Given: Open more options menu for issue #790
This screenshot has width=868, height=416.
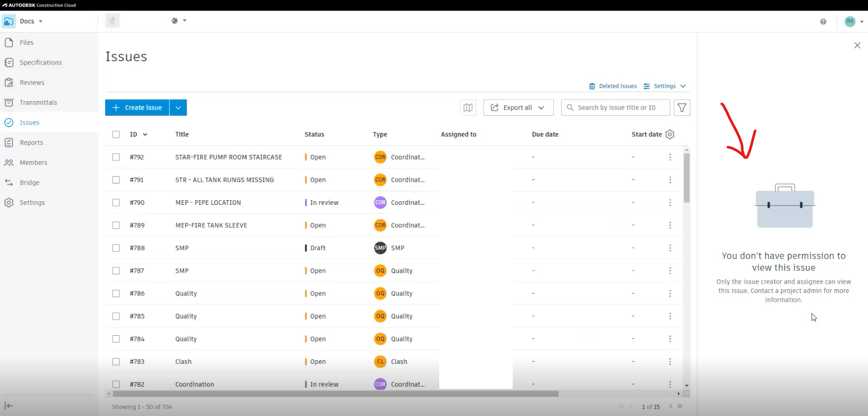Looking at the screenshot, I should [670, 202].
